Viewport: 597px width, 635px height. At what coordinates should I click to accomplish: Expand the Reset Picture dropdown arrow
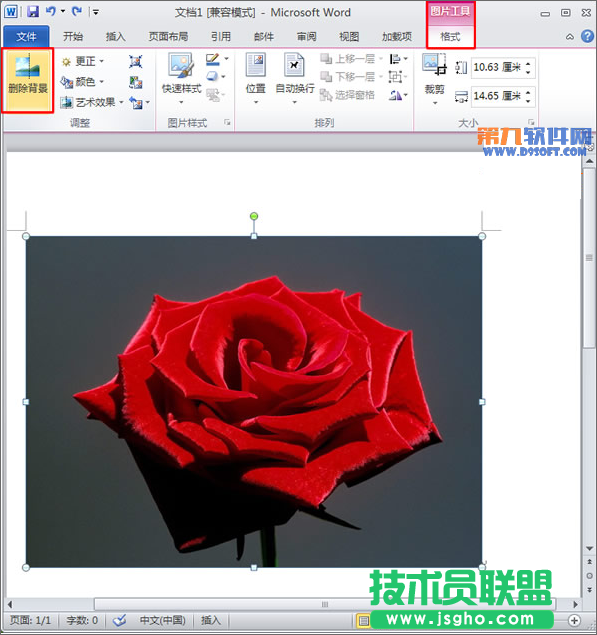pos(148,102)
